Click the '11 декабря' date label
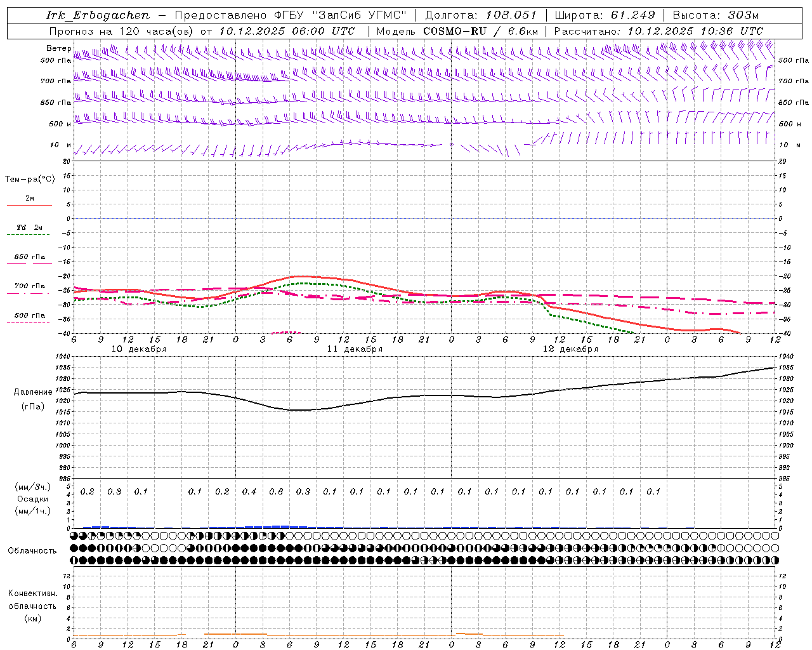 click(355, 349)
